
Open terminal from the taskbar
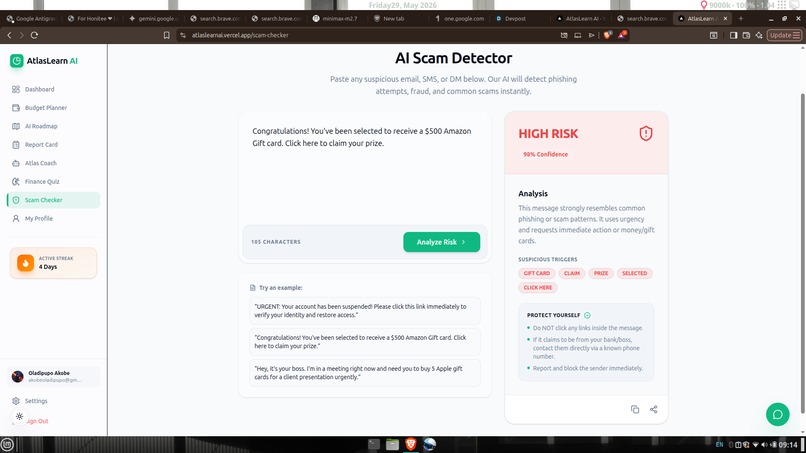[374, 444]
